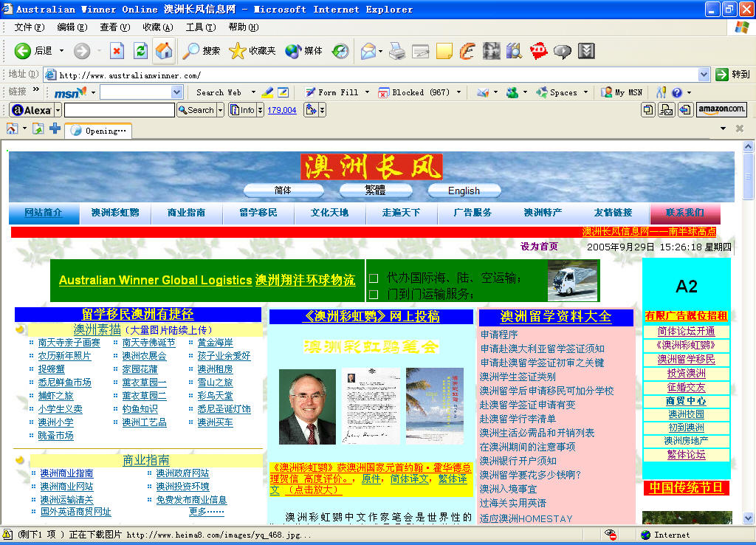Viewport: 756px width, 545px height.
Task: Open the 工具 menu
Action: (x=201, y=27)
